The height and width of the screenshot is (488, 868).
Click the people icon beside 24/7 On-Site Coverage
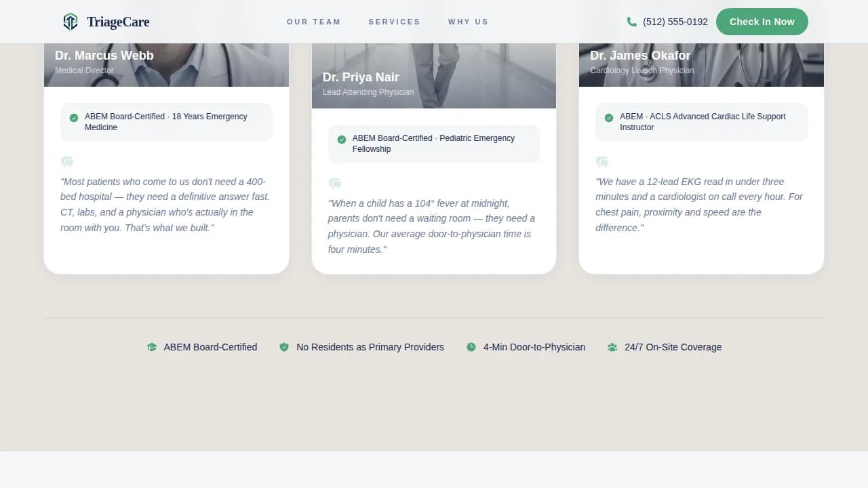612,347
